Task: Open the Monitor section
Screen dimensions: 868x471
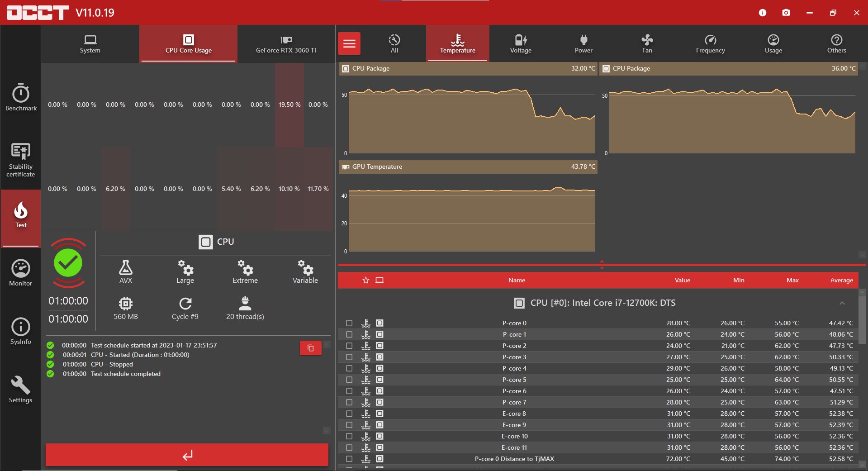Action: click(21, 273)
